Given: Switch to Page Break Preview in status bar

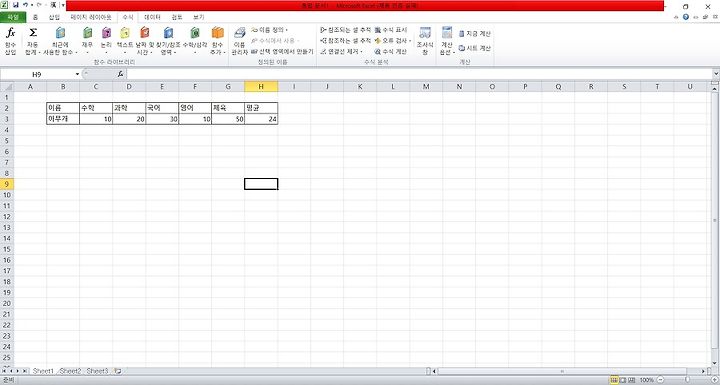Looking at the screenshot, I should point(632,380).
